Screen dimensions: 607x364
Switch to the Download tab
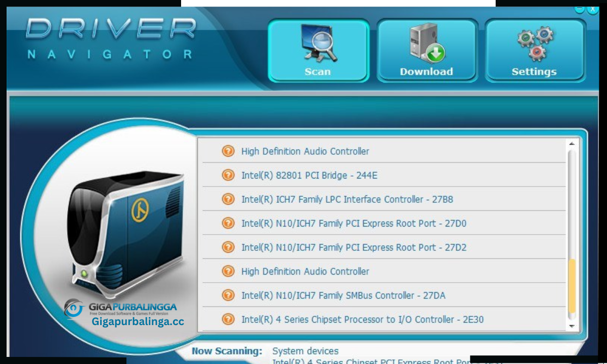point(427,51)
